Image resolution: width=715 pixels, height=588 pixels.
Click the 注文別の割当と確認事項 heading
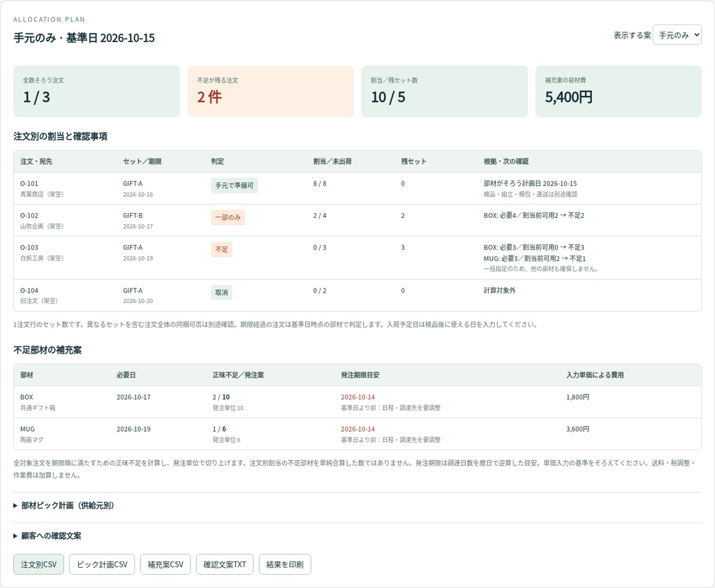[60, 136]
